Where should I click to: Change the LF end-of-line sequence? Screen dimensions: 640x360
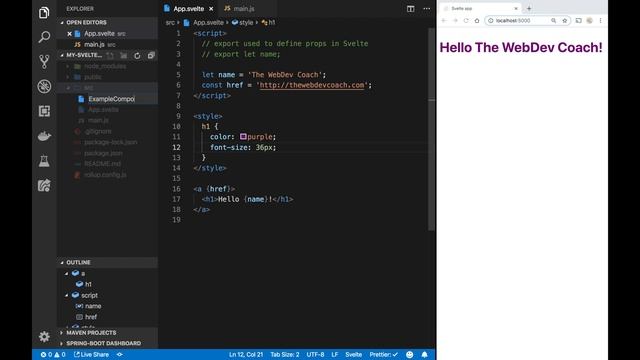(x=335, y=355)
